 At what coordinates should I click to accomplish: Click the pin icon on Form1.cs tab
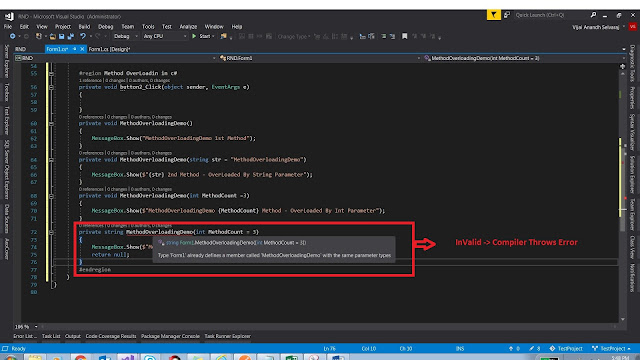(x=74, y=49)
